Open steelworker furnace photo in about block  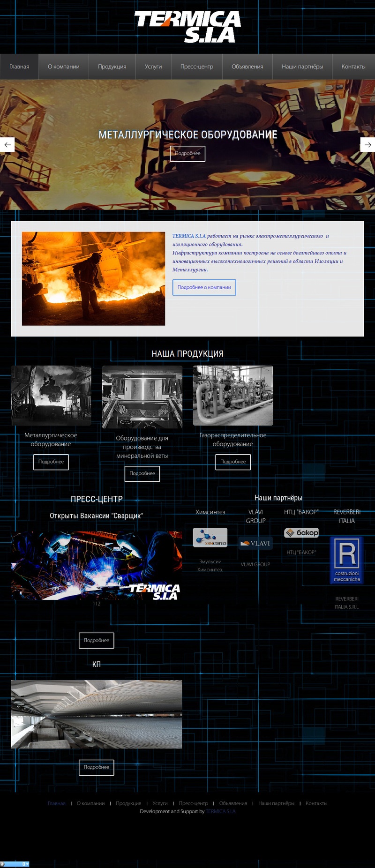(93, 279)
